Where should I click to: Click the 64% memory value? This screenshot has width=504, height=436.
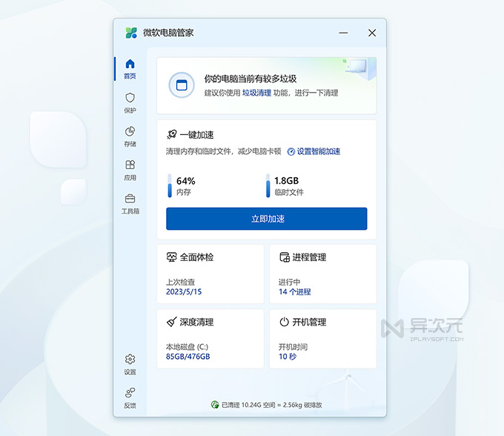(186, 181)
